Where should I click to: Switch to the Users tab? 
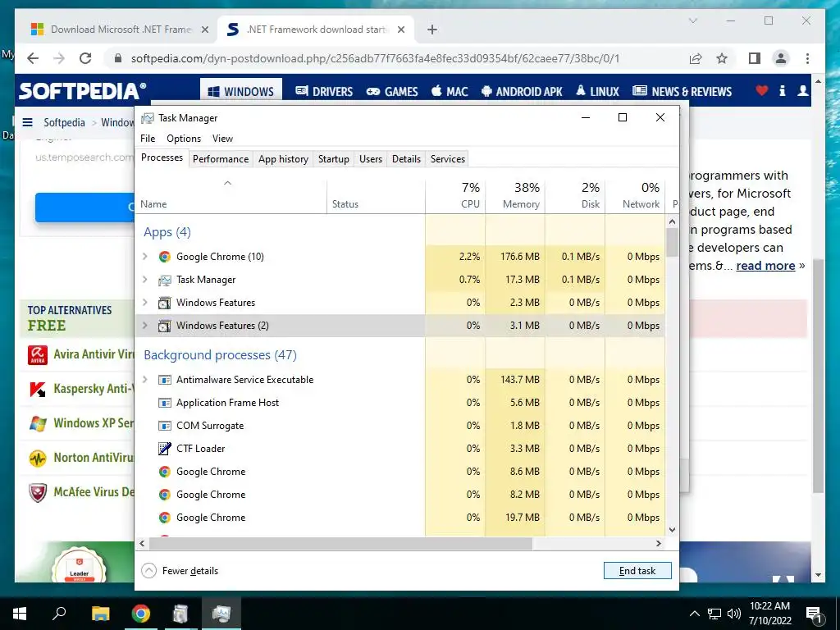pyautogui.click(x=371, y=159)
